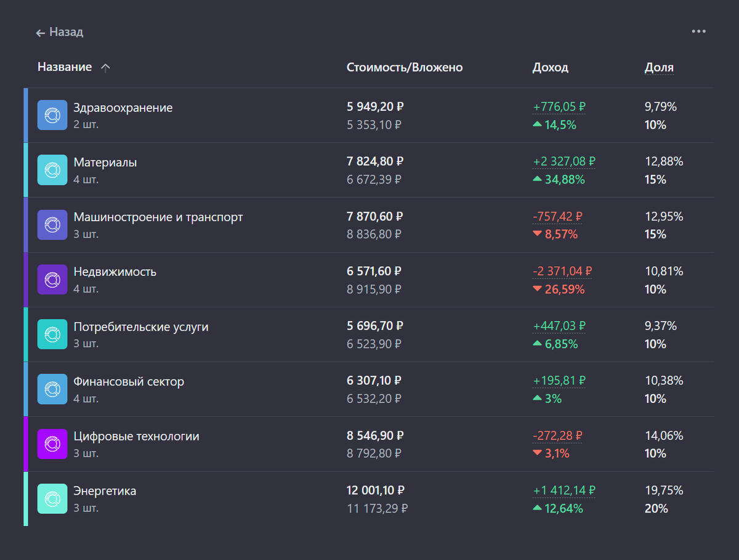The image size is (739, 560).
Task: Click the Стоимость/Вложено column header
Action: [404, 67]
